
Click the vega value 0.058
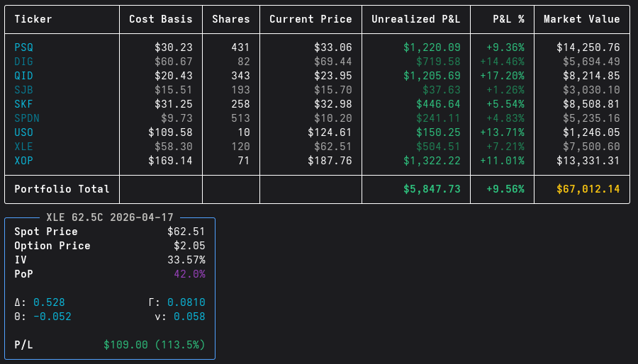[x=189, y=317]
